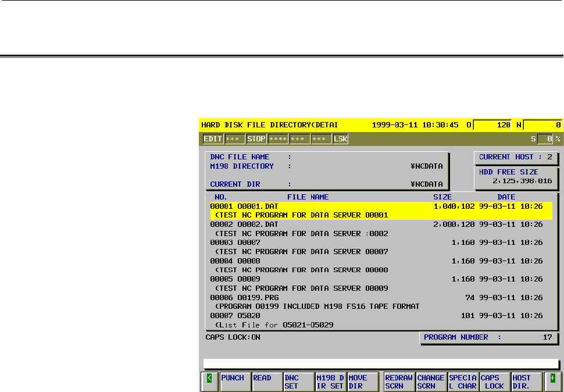The height and width of the screenshot is (392, 564).
Task: Click the DATE column header
Action: click(x=506, y=197)
